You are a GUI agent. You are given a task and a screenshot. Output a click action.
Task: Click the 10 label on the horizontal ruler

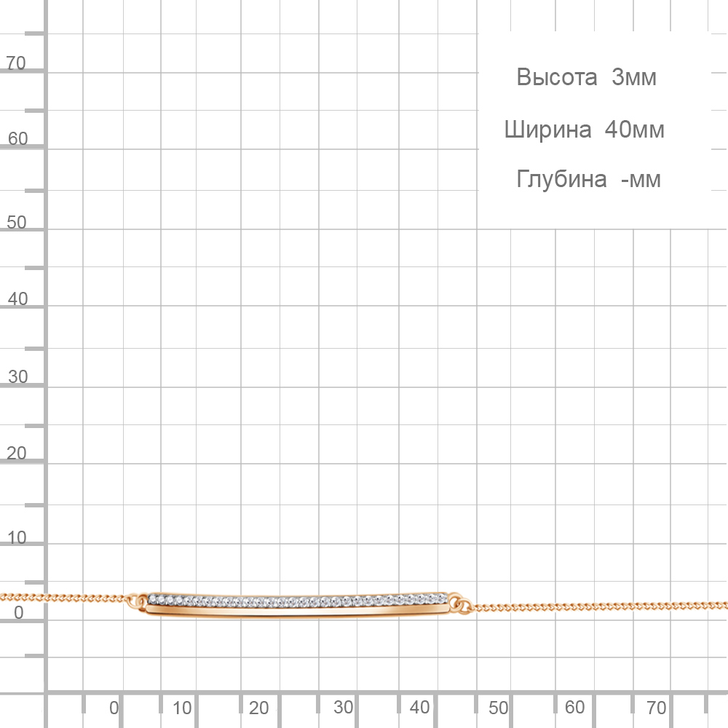click(x=183, y=708)
